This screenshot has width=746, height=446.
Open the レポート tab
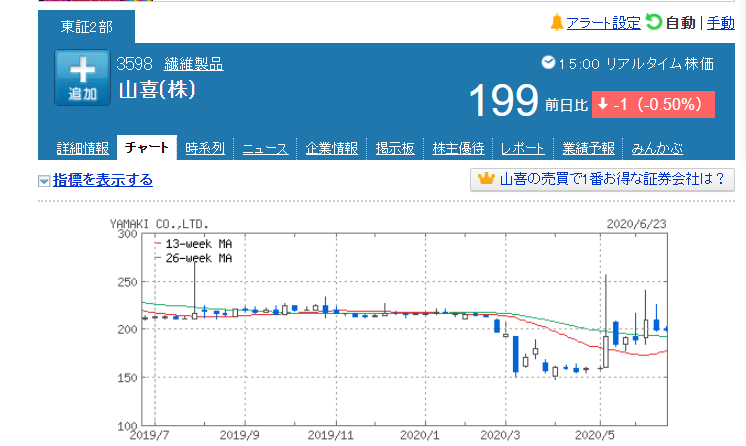coord(522,149)
